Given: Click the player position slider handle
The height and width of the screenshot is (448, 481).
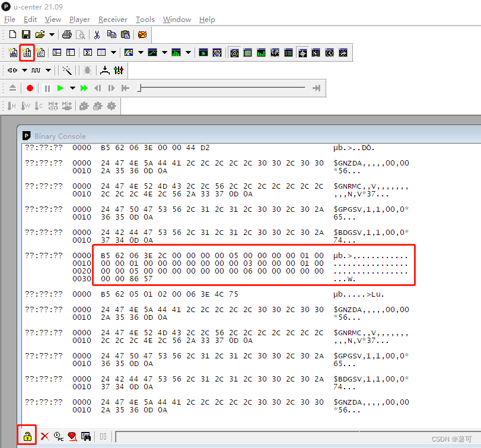Looking at the screenshot, I should tap(139, 88).
